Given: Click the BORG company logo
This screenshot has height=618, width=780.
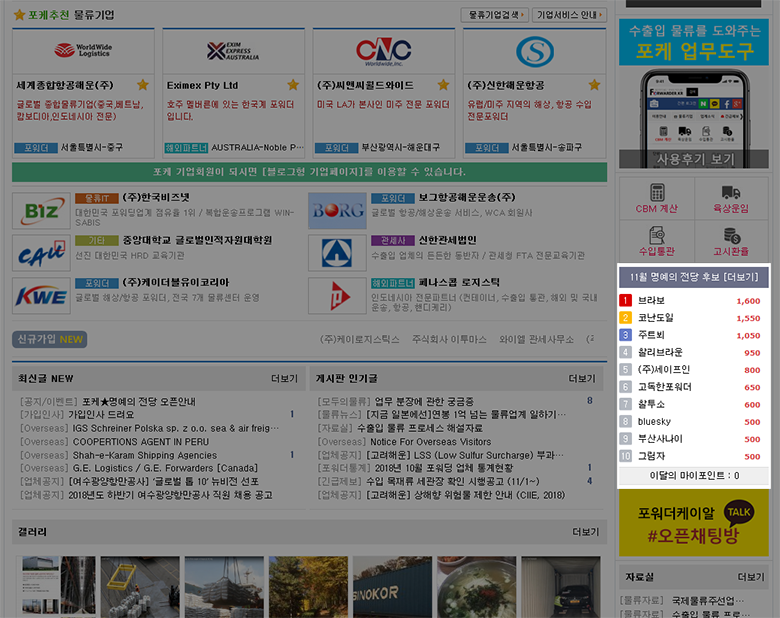Looking at the screenshot, I should pos(337,211).
